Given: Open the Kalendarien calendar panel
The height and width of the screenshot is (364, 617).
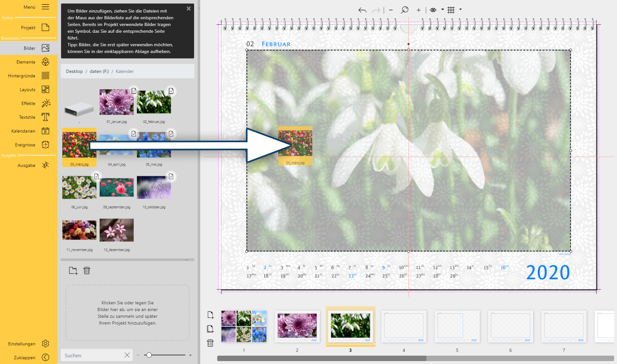Looking at the screenshot, I should (46, 131).
